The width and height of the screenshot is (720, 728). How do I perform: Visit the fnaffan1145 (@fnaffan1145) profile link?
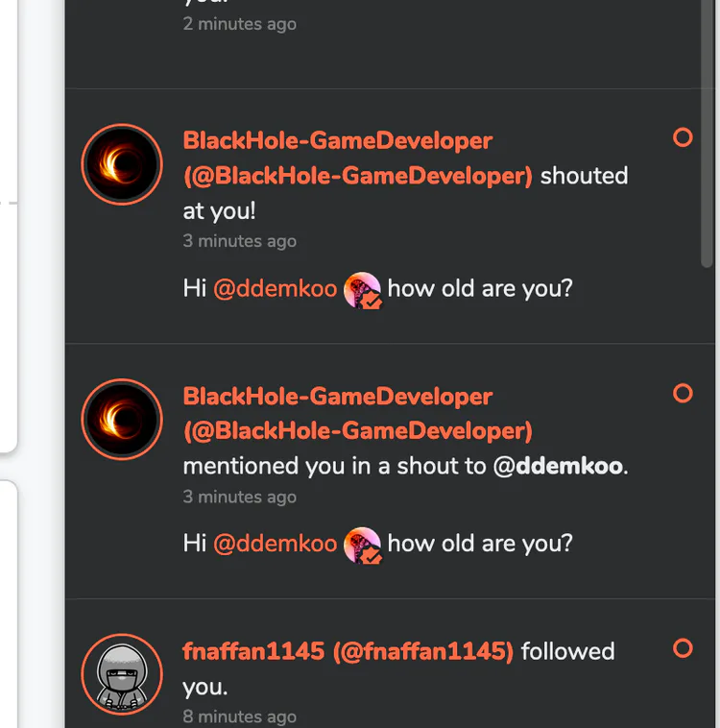point(348,651)
